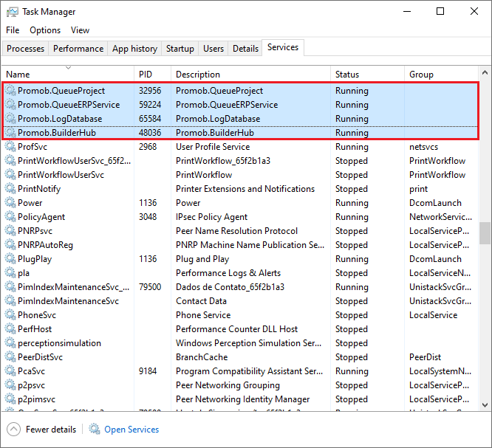Switch to the Users tab

click(x=213, y=49)
